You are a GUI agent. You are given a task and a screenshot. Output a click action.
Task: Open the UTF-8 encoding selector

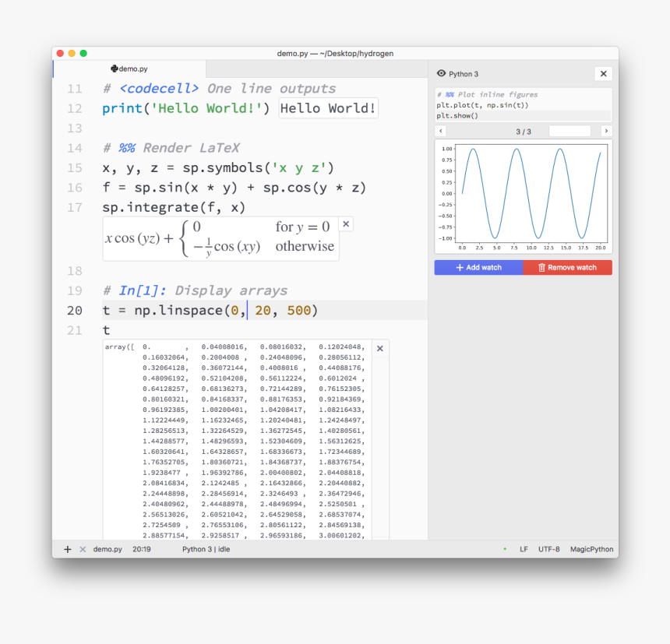pos(548,550)
